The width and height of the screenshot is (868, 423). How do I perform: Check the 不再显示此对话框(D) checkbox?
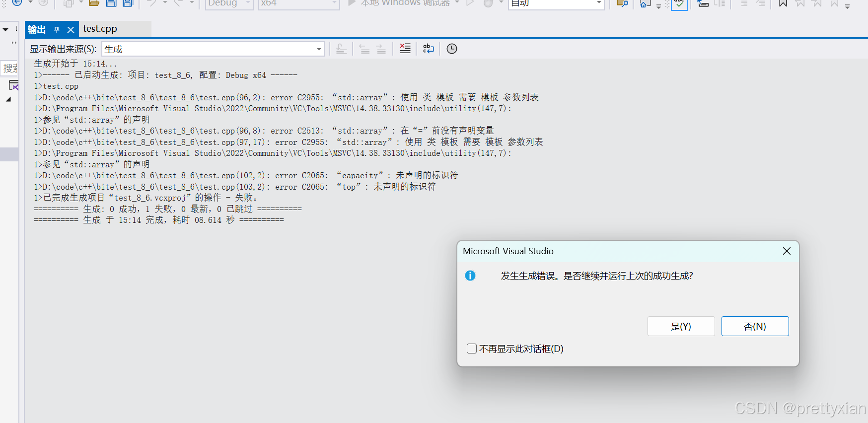pos(472,349)
